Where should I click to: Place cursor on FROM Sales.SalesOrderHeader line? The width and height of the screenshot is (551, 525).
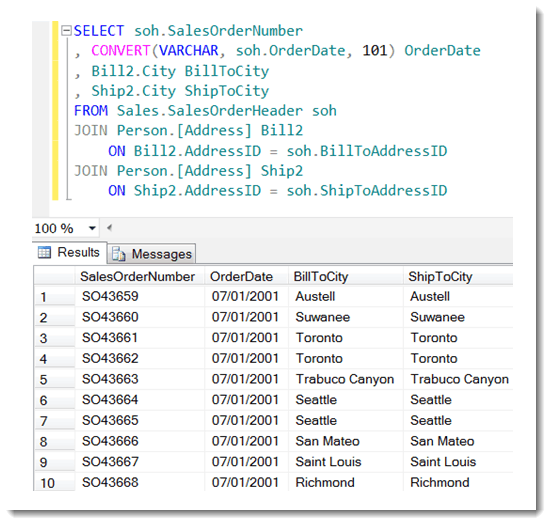(205, 111)
